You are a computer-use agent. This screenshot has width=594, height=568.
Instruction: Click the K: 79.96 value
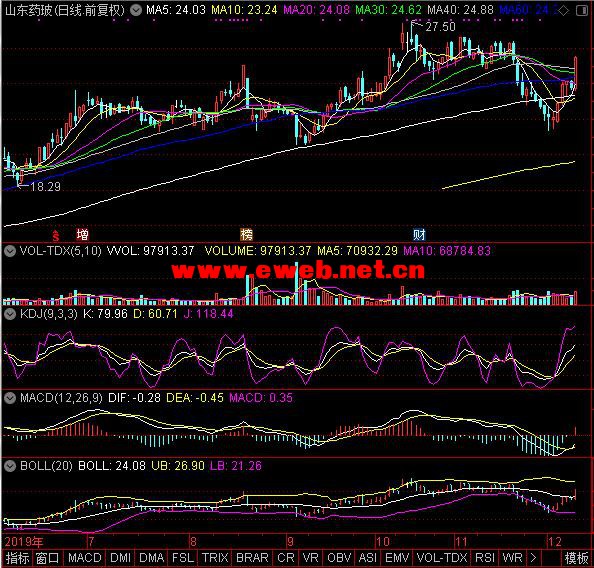coord(105,314)
